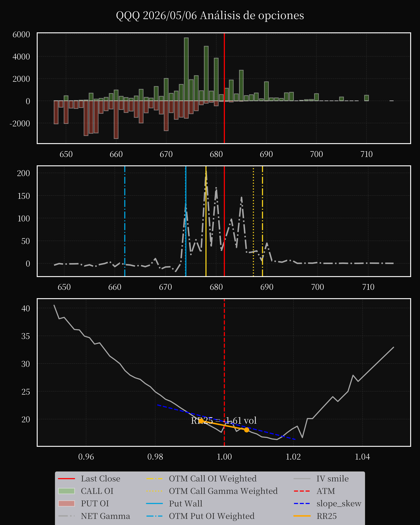The width and height of the screenshot is (420, 525).
Task: Click the gray dash-dot sample beside 'NET Gamma'
Action: click(x=66, y=516)
